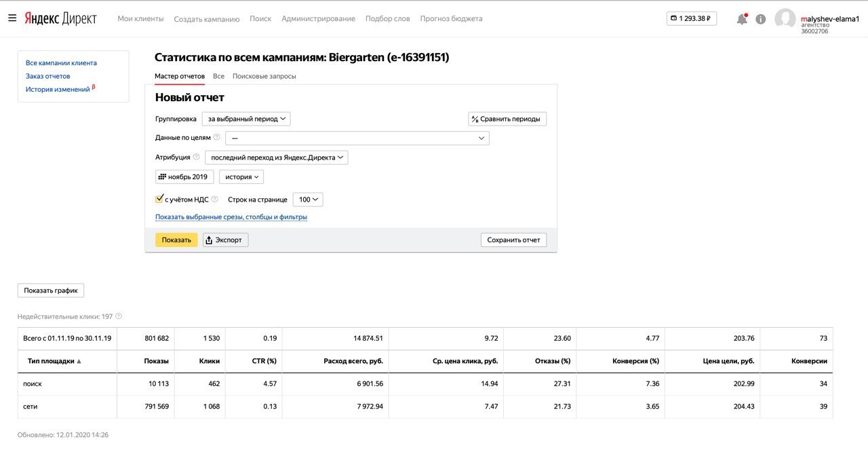Open the attribution model dropdown
The image size is (868, 450).
click(x=276, y=157)
